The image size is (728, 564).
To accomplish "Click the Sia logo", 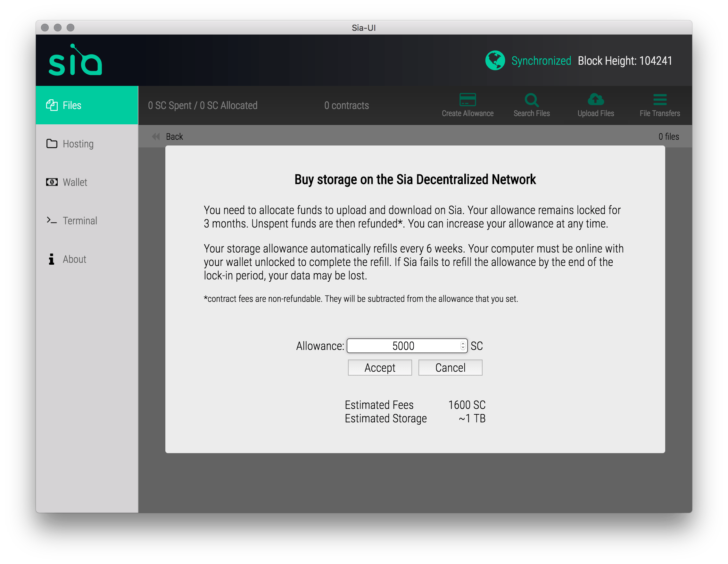I will (x=75, y=60).
